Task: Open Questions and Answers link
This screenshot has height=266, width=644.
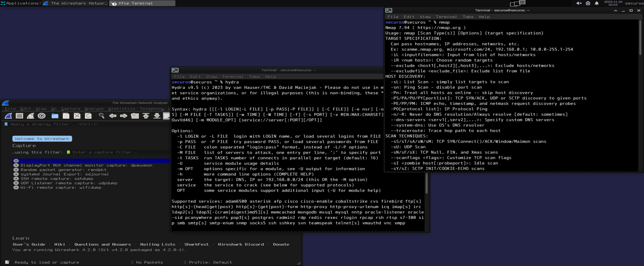Action: [x=103, y=244]
